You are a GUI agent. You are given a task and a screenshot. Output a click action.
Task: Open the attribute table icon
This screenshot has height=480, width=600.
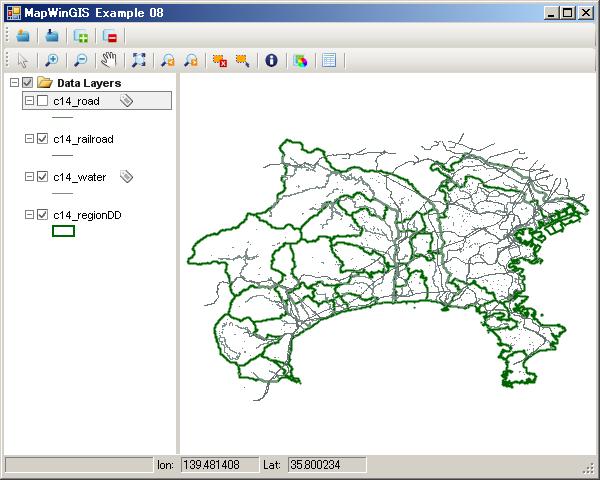[x=329, y=60]
